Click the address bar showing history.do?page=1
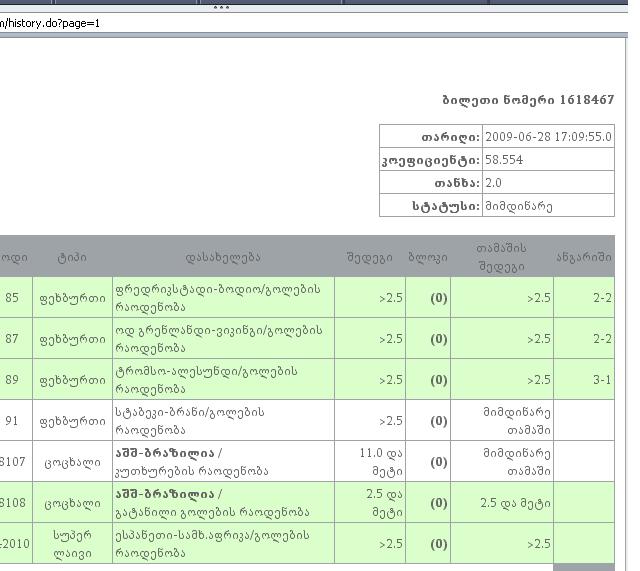Screen dimensions: 640x571 (x=312, y=23)
